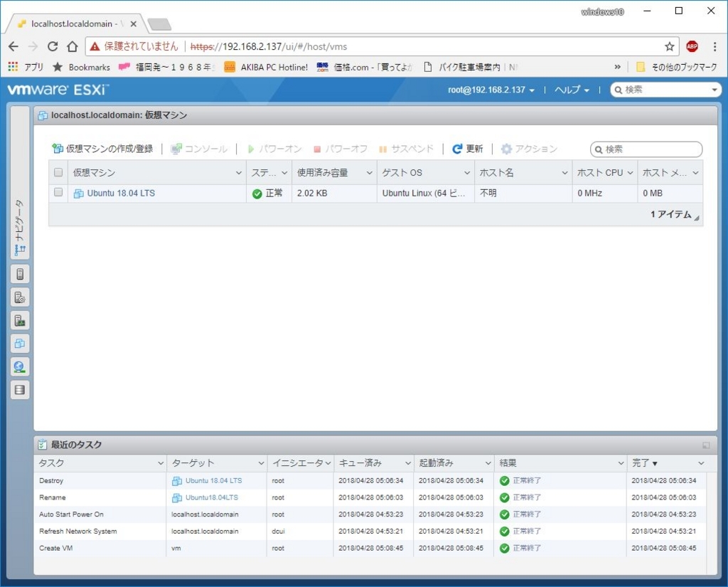Open the header search dropdown arrow
Screen dimensions: 728x587
[x=714, y=90]
